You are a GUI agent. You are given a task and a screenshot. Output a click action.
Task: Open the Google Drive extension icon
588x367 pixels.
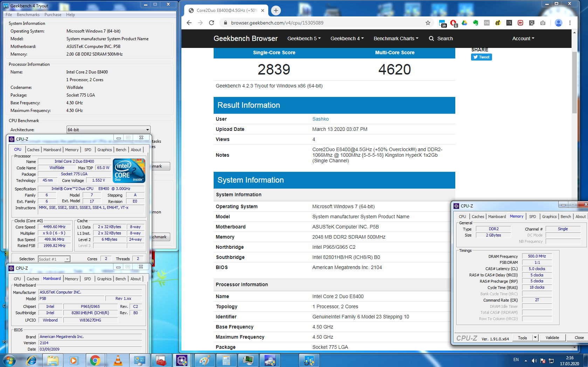pyautogui.click(x=464, y=23)
